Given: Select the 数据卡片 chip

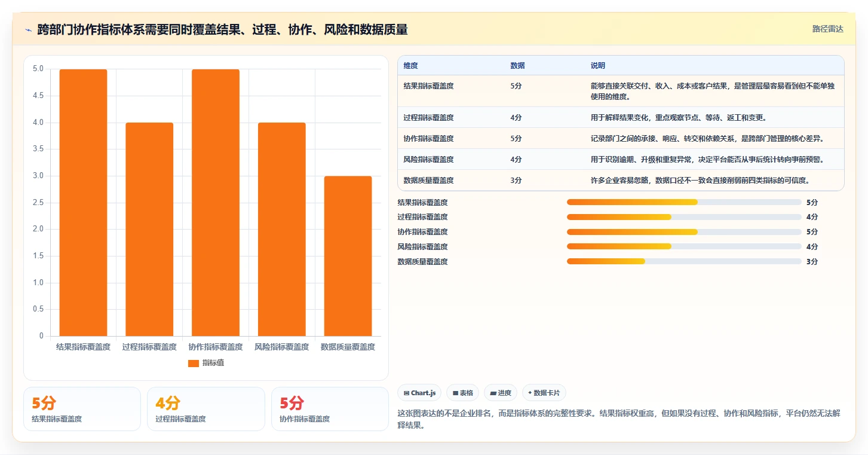Looking at the screenshot, I should 544,393.
